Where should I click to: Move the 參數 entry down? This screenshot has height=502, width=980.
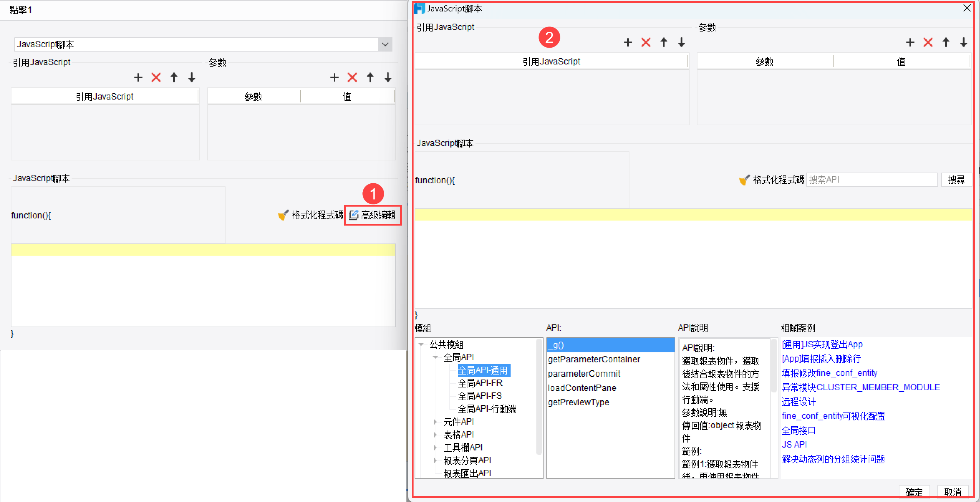[x=963, y=43]
